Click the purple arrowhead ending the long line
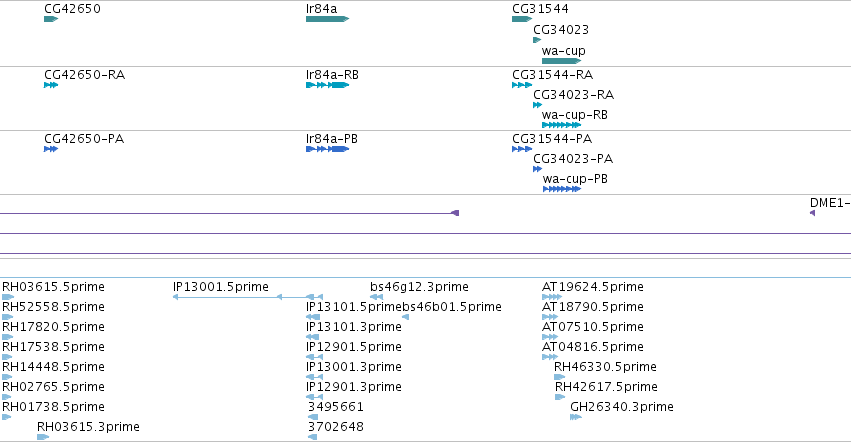 (x=455, y=213)
